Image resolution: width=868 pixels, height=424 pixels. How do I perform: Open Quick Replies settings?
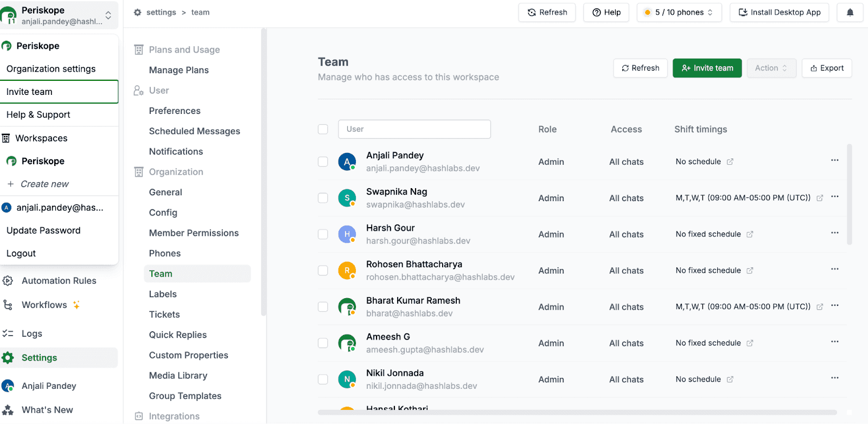(x=178, y=335)
